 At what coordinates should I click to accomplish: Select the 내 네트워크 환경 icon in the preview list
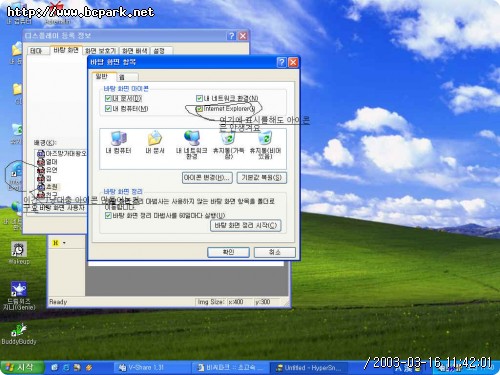[191, 145]
